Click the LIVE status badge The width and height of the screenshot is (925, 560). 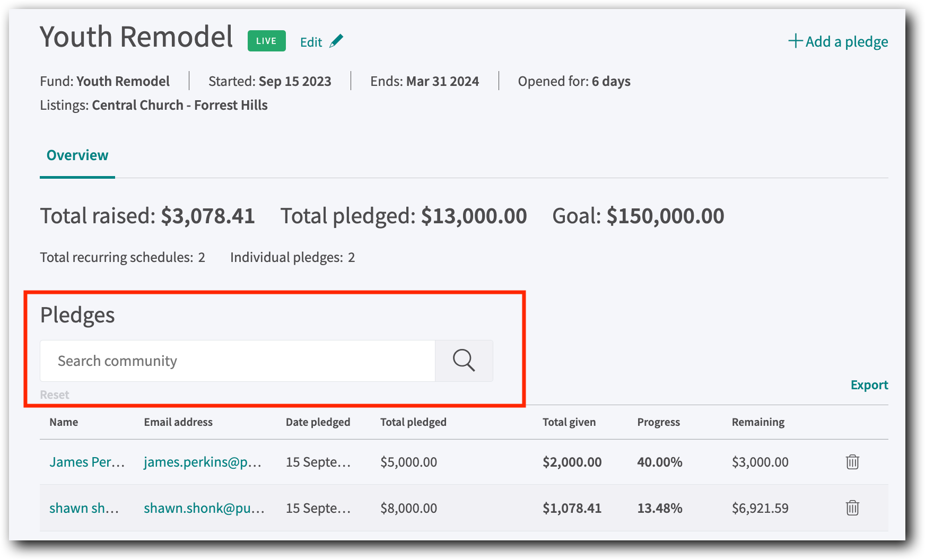coord(266,40)
